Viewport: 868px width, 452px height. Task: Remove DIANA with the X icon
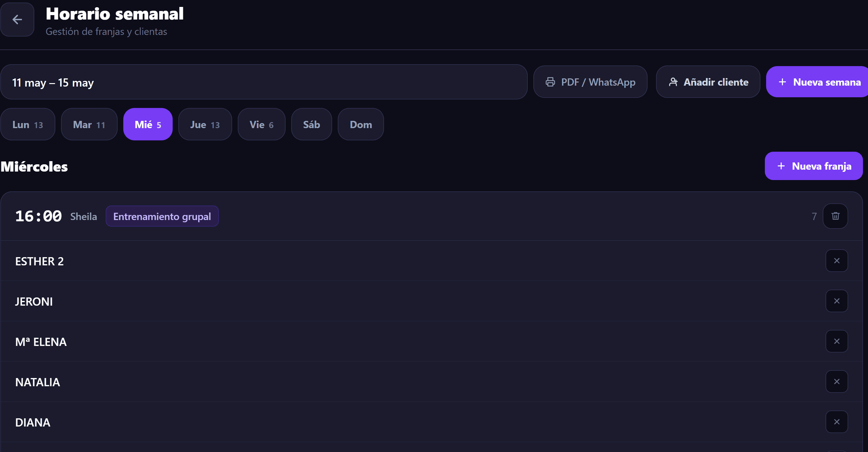tap(837, 422)
